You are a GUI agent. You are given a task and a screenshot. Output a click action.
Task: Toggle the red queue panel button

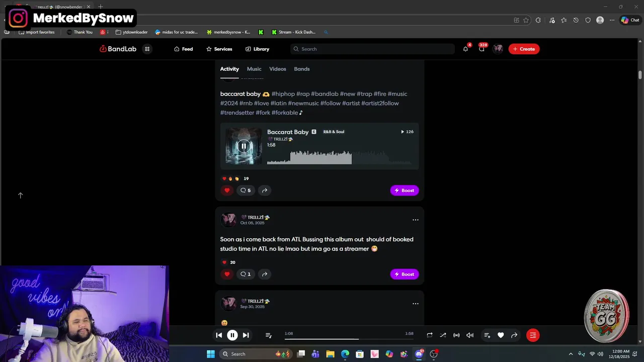click(533, 335)
